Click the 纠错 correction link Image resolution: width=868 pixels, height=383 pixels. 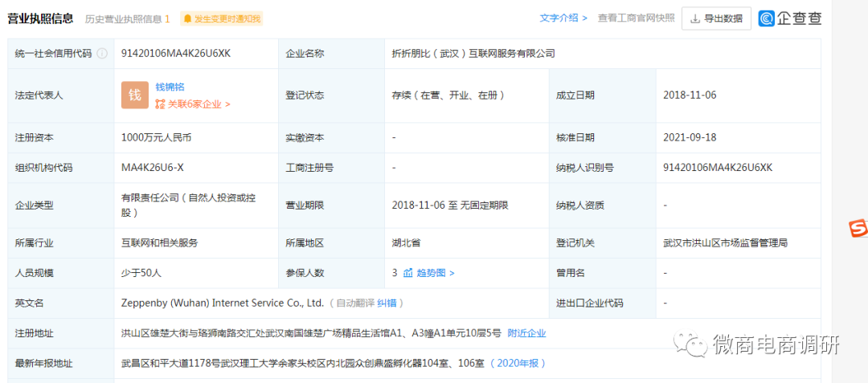[387, 303]
